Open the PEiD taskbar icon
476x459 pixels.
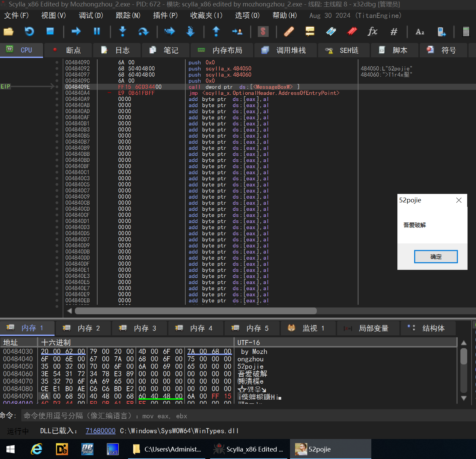point(87,449)
